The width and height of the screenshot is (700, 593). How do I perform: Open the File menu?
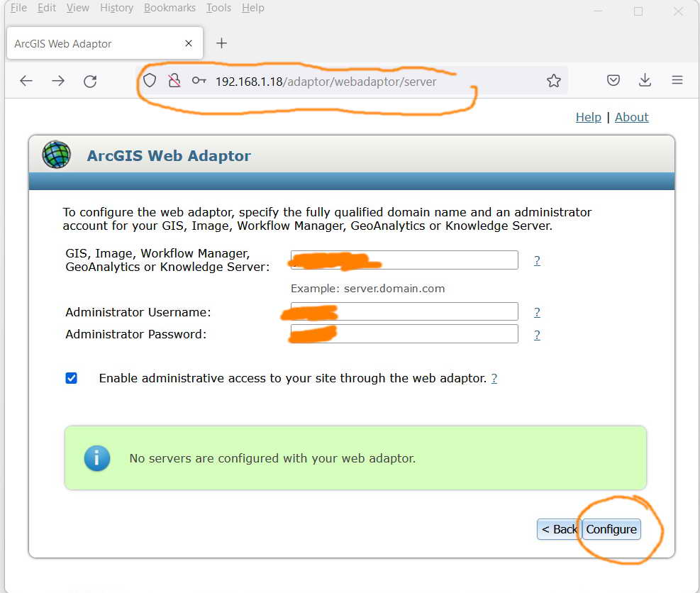point(18,8)
